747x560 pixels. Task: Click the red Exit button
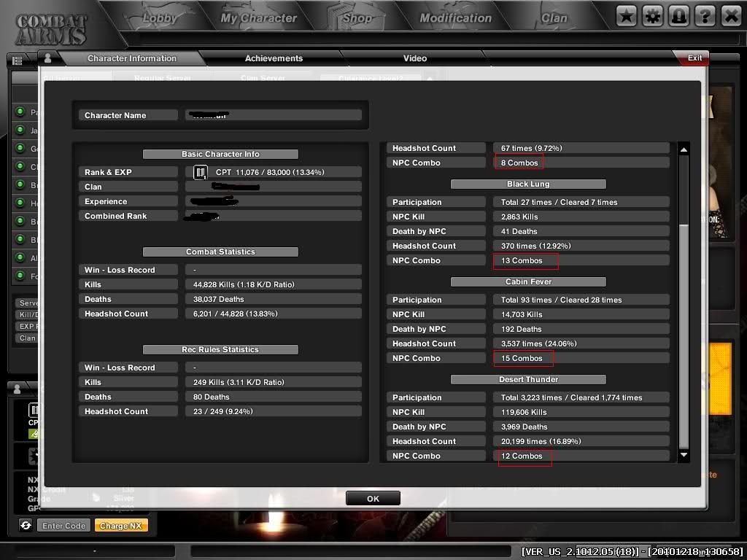click(x=694, y=58)
